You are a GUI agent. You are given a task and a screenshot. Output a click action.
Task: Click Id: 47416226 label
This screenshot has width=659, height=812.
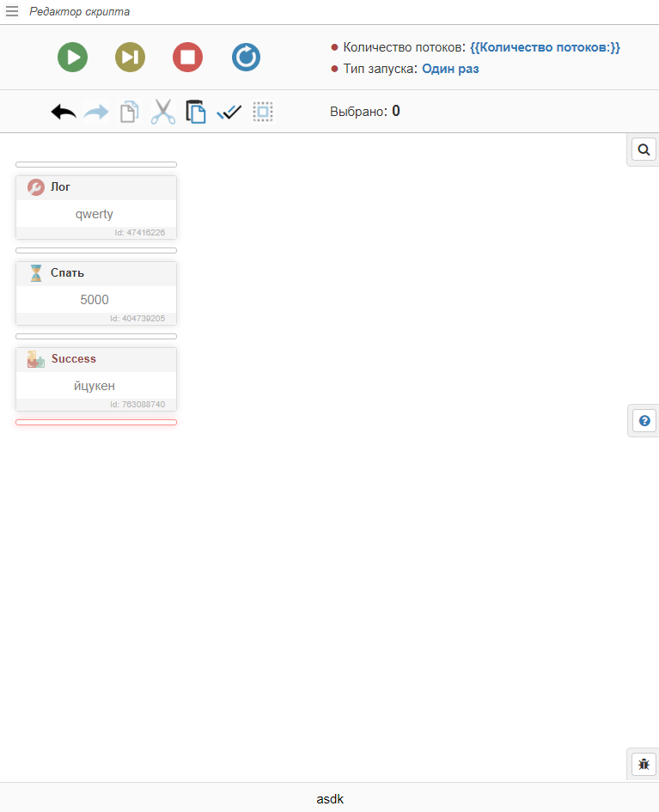coord(140,233)
